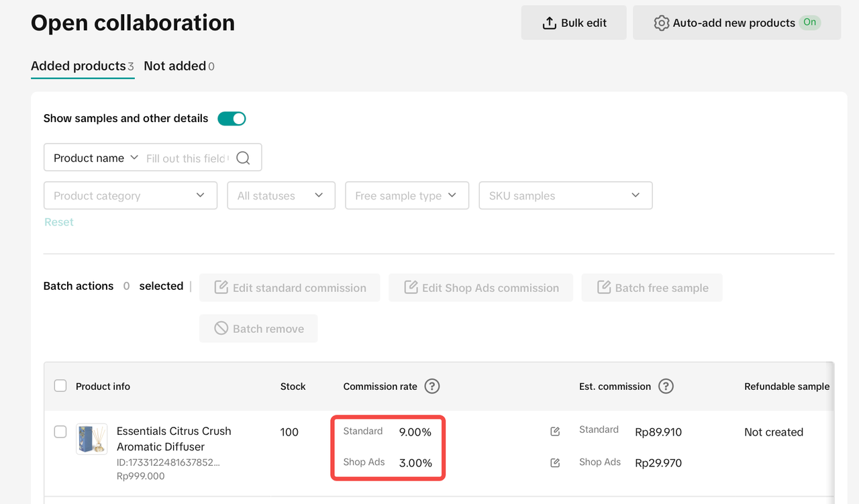The height and width of the screenshot is (504, 859).
Task: Open Auto-add new products settings
Action: click(x=736, y=23)
